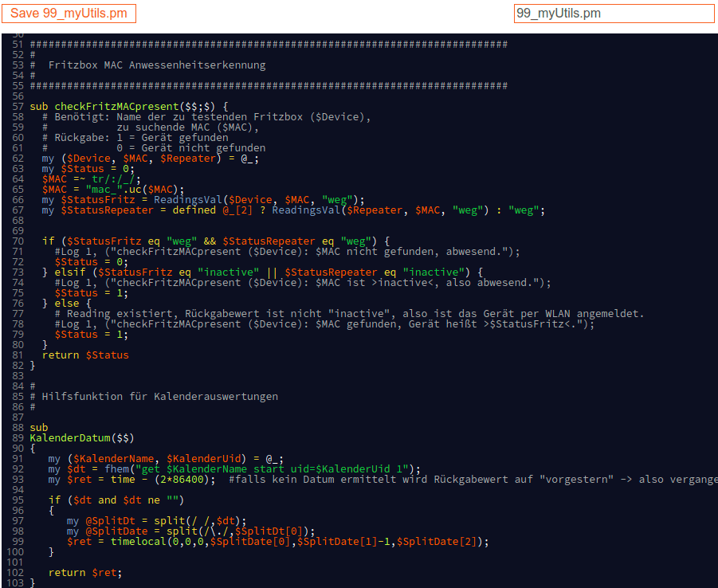This screenshot has width=718, height=588.
Task: Click 'my $Status = 0;' on line 63
Action: click(x=88, y=169)
